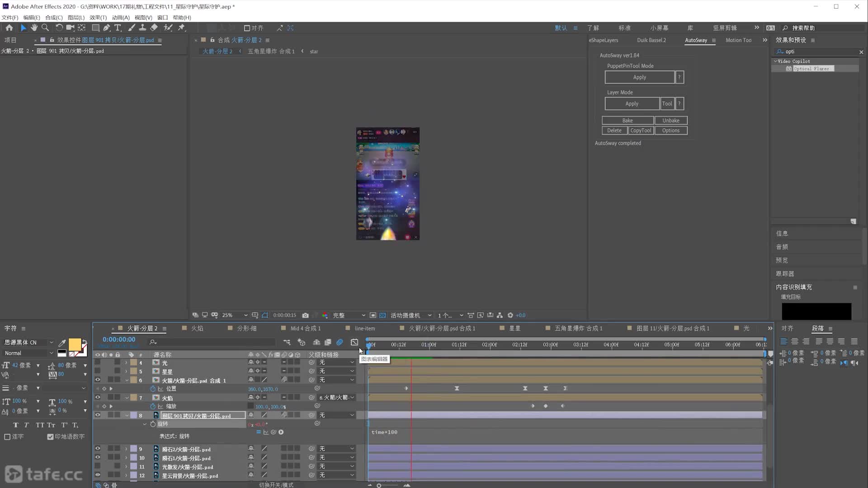Click the rotation property stopwatch
Screen dimensions: 868x488
(153, 424)
